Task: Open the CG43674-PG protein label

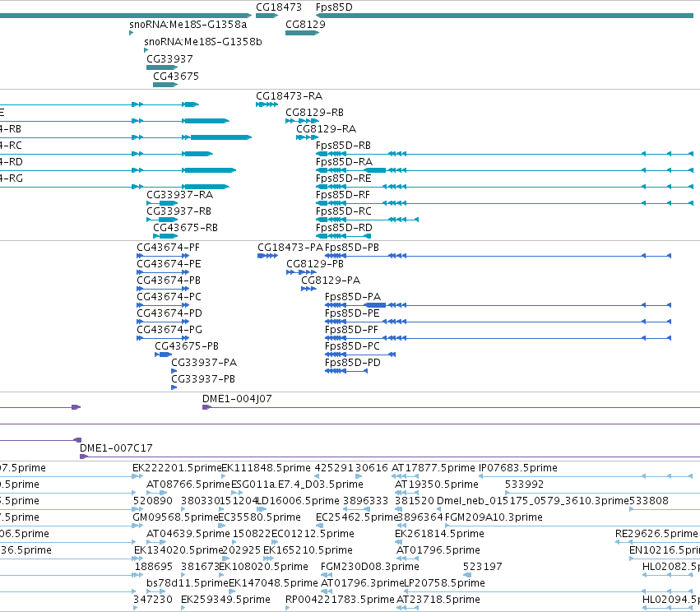Action: coord(169,330)
